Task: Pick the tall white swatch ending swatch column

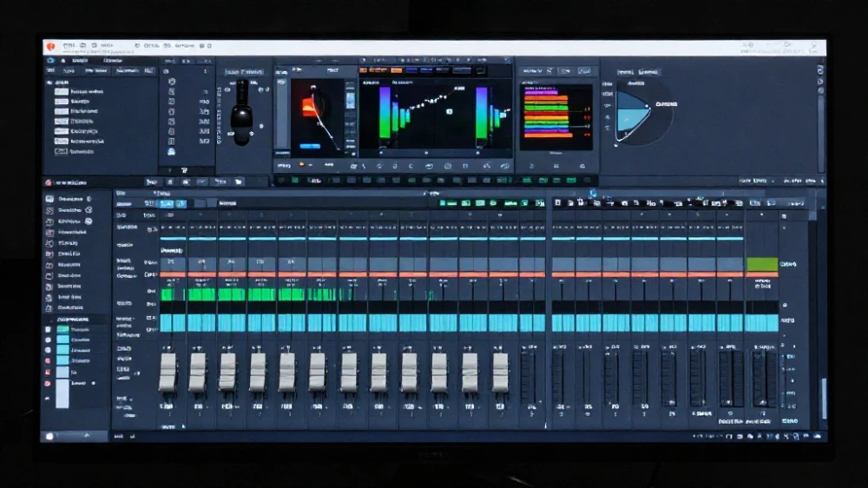Action: pos(62,395)
